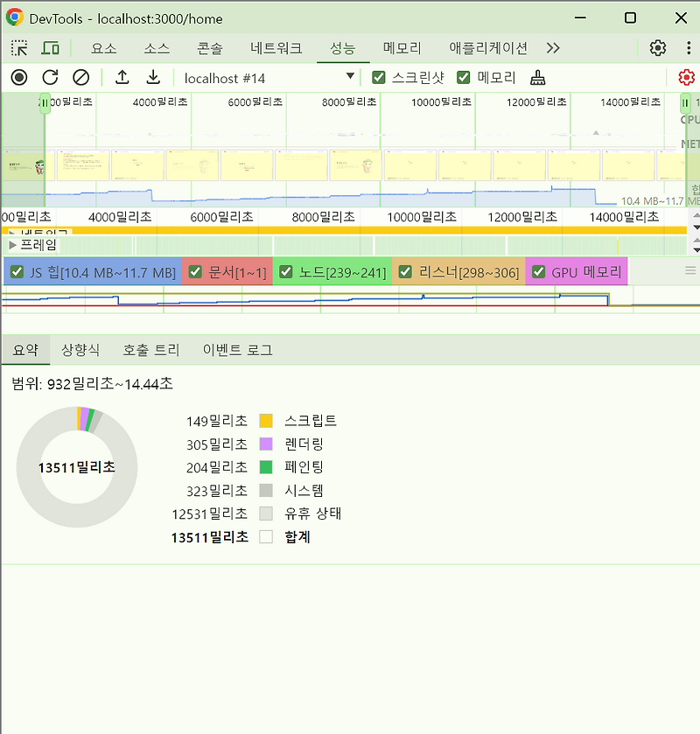This screenshot has width=700, height=734.
Task: Disable the 메모리 capture checkbox
Action: pyautogui.click(x=464, y=77)
